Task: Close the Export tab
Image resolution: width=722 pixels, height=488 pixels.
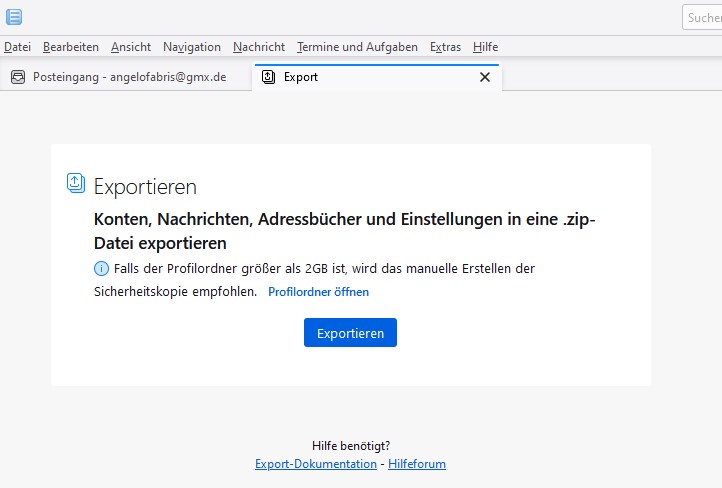Action: pyautogui.click(x=485, y=77)
